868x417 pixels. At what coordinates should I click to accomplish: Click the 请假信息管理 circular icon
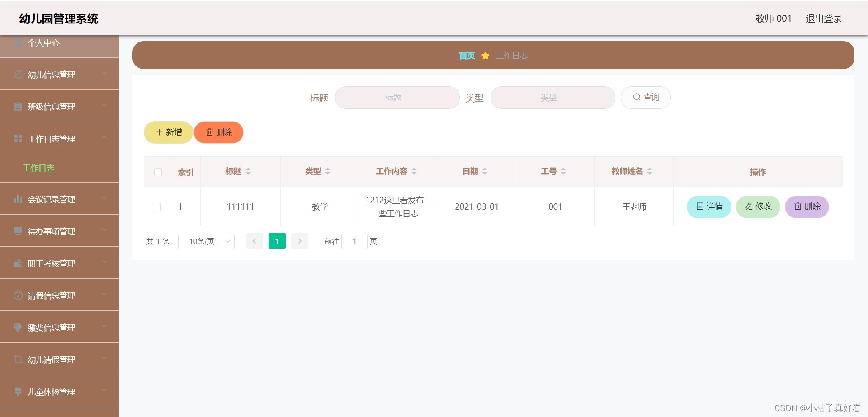(18, 295)
